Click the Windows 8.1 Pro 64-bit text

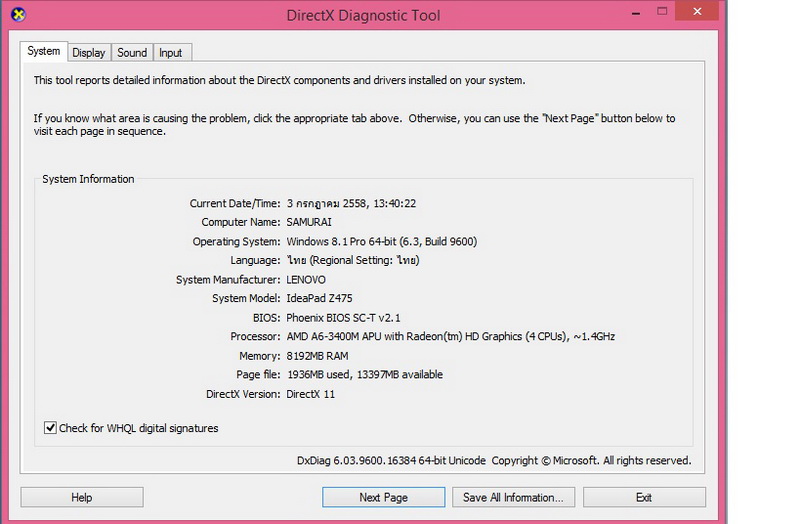point(382,241)
